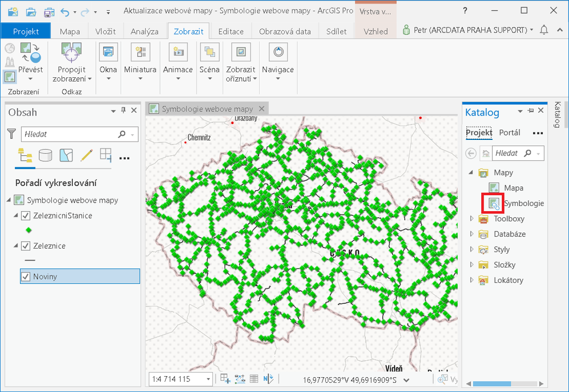Viewport: 569px width, 392px height.
Task: Toggle the ZeleznicniStanice layer checkbox
Action: 26,216
